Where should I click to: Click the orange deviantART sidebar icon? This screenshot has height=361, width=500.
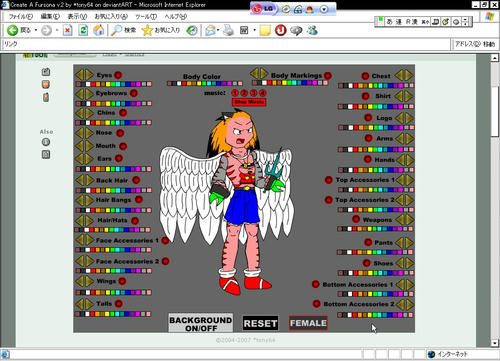46,84
